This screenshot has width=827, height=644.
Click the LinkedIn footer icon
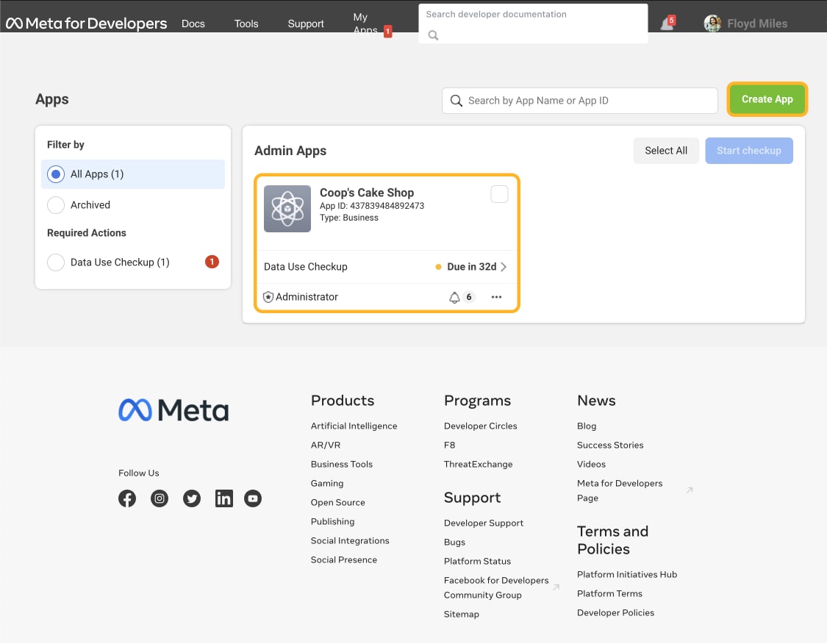point(223,498)
